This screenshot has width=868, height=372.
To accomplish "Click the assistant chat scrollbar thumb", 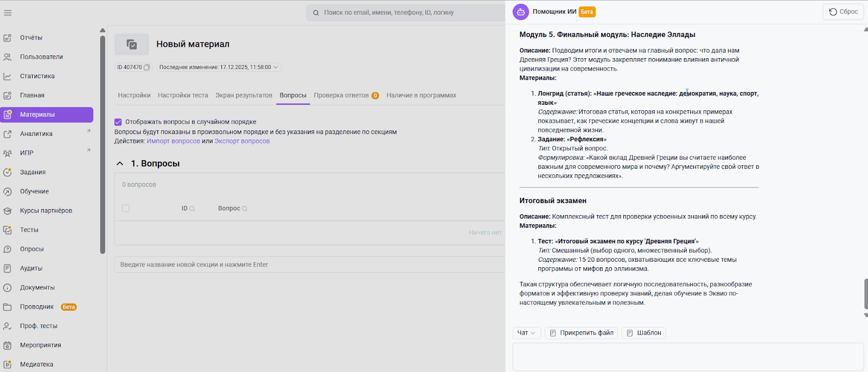I will point(865,294).
